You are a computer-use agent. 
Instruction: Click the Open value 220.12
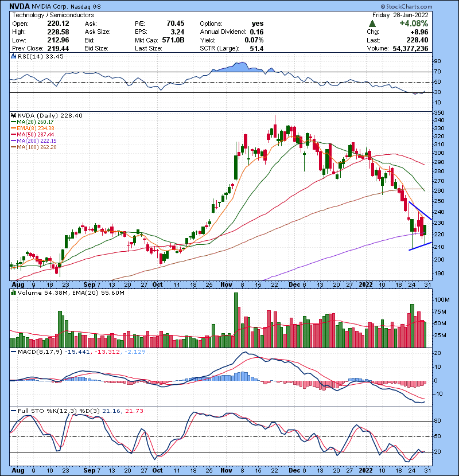coord(58,24)
